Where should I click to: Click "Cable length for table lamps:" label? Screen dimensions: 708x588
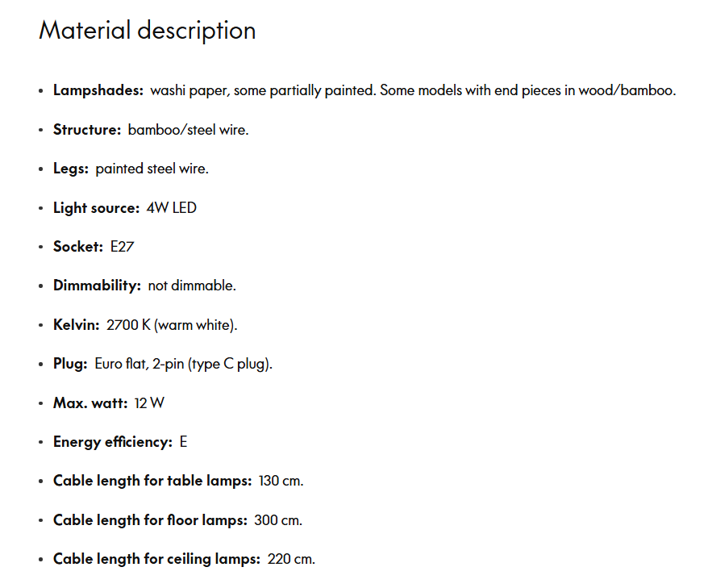[152, 481]
